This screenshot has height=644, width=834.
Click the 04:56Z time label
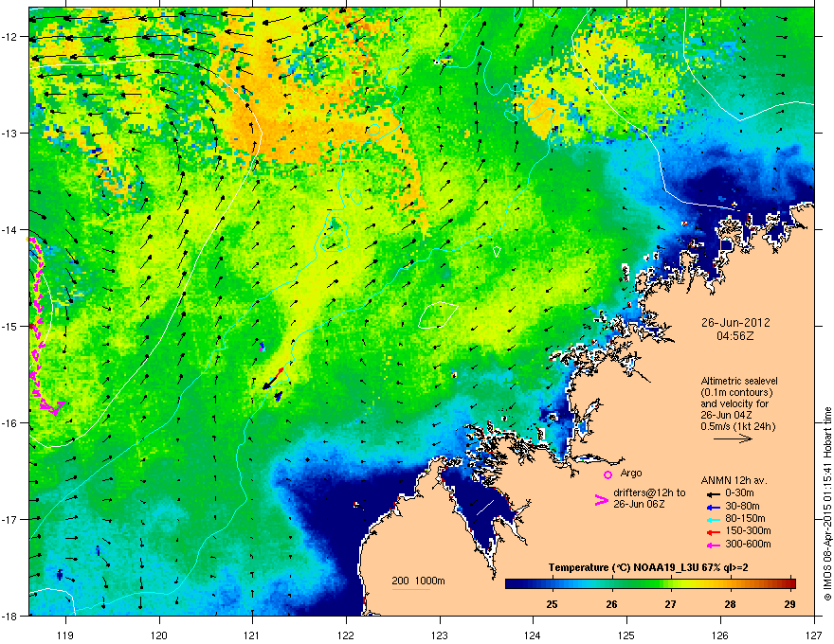(x=735, y=336)
